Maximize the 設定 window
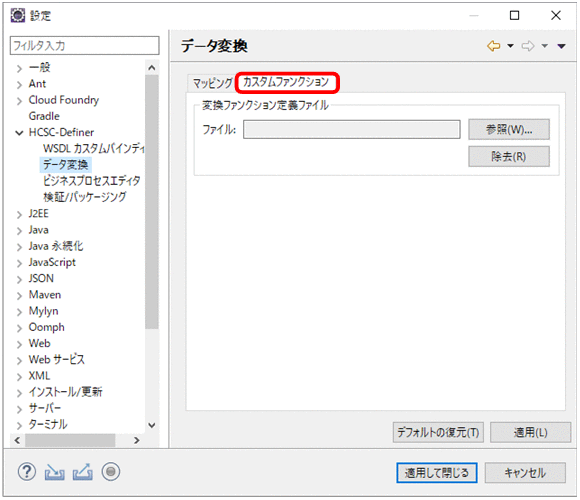The width and height of the screenshot is (580, 500). tap(515, 16)
